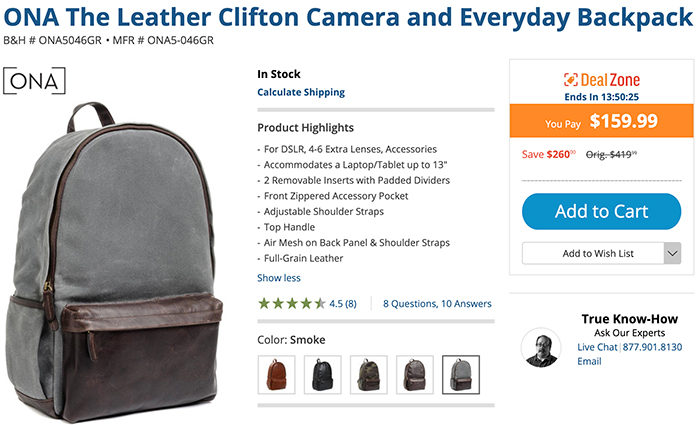Open the 4.5 (8) reviews link
Image resolution: width=700 pixels, height=425 pixels.
pos(343,304)
